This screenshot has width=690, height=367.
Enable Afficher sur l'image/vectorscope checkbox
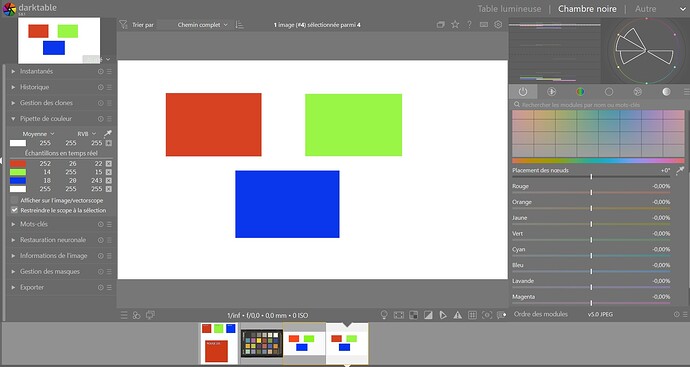(x=15, y=200)
